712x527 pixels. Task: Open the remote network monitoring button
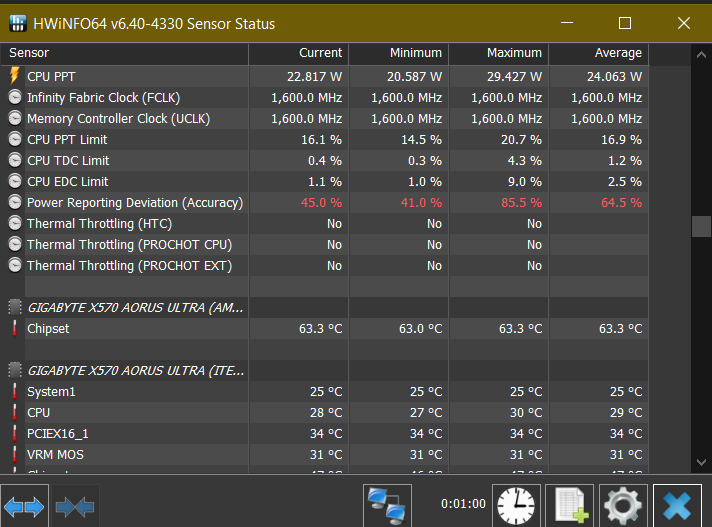click(x=387, y=506)
